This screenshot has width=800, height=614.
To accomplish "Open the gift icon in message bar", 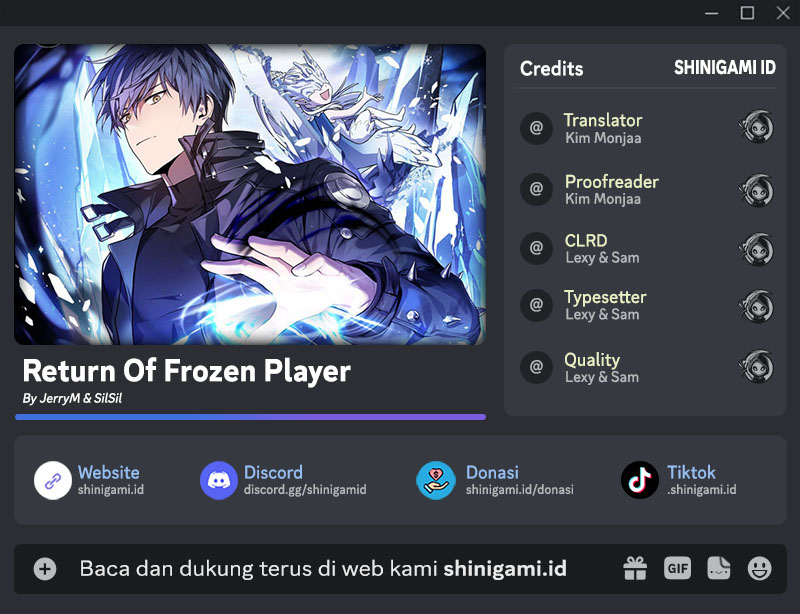I will (x=635, y=568).
